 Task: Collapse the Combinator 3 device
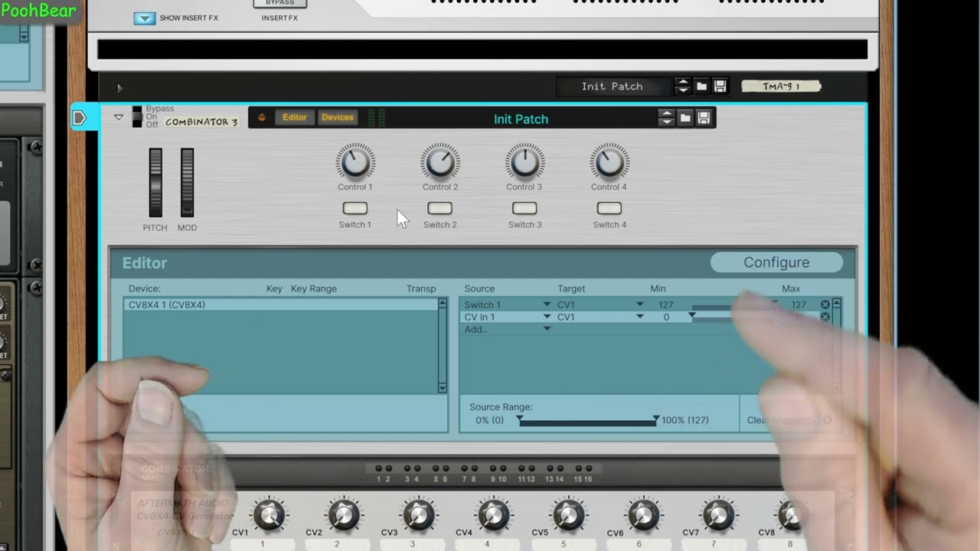(119, 117)
